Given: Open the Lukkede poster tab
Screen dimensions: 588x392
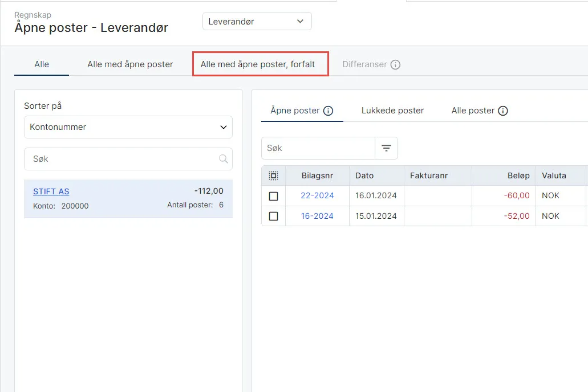Looking at the screenshot, I should pos(392,111).
